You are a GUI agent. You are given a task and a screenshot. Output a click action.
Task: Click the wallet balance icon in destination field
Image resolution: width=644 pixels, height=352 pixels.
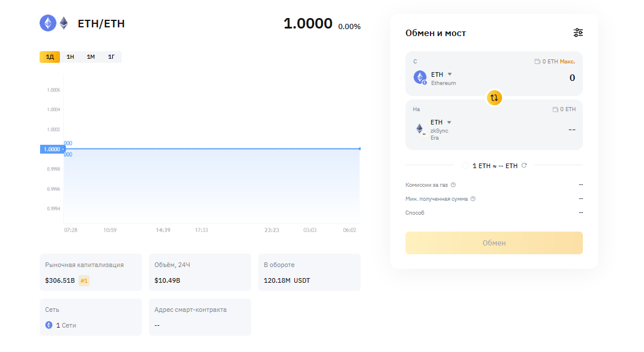point(556,109)
